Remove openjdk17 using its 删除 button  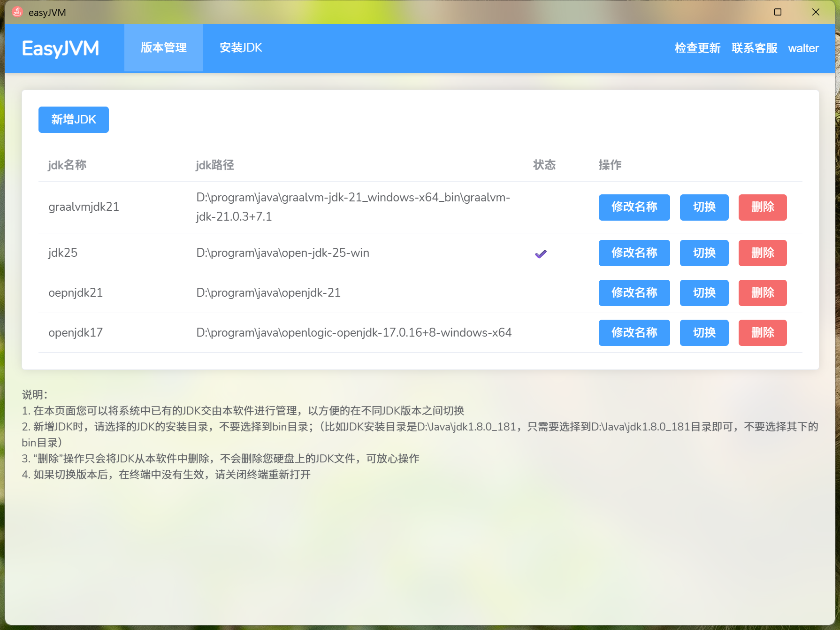click(x=762, y=332)
